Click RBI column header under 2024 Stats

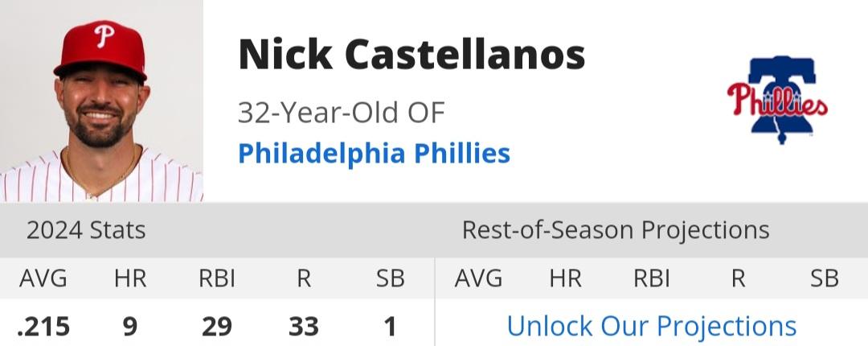(217, 278)
